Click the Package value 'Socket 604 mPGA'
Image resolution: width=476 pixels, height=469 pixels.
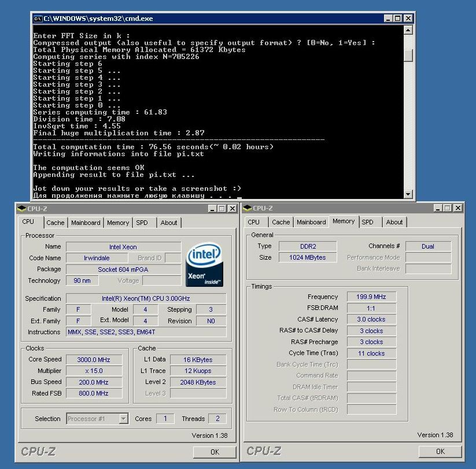coord(123,269)
